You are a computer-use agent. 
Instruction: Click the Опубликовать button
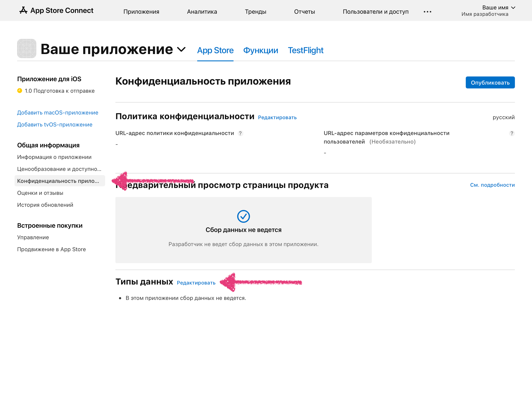[x=490, y=82]
